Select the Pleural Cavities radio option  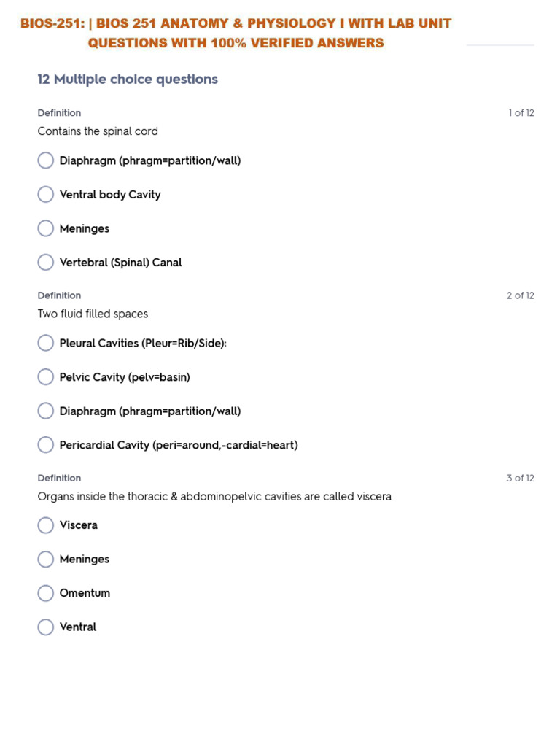point(46,343)
